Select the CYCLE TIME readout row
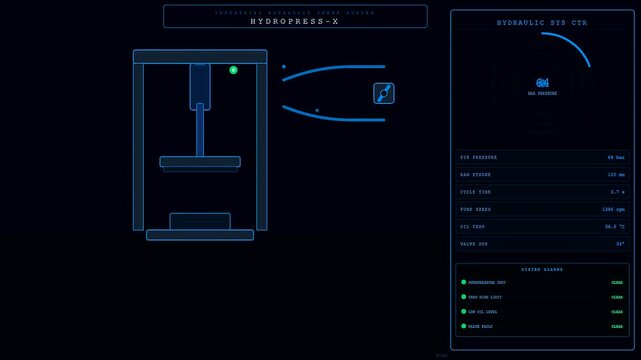This screenshot has width=641, height=360. (542, 192)
